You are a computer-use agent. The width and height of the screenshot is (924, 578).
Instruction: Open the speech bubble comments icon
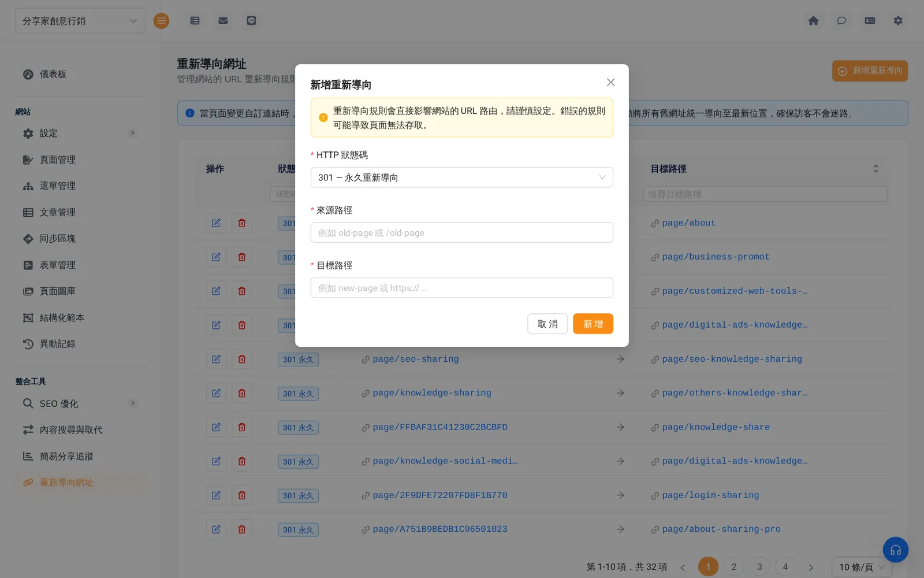(841, 21)
